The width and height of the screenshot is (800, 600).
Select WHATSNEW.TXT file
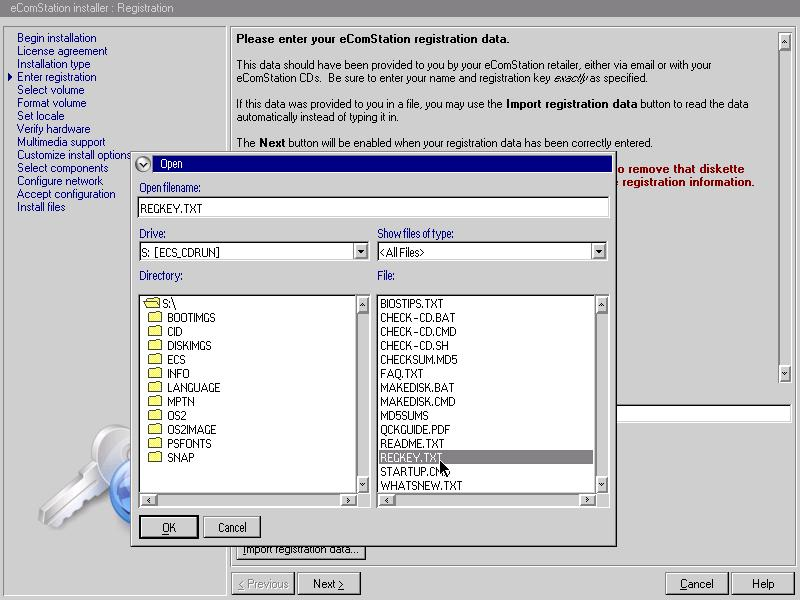point(421,486)
